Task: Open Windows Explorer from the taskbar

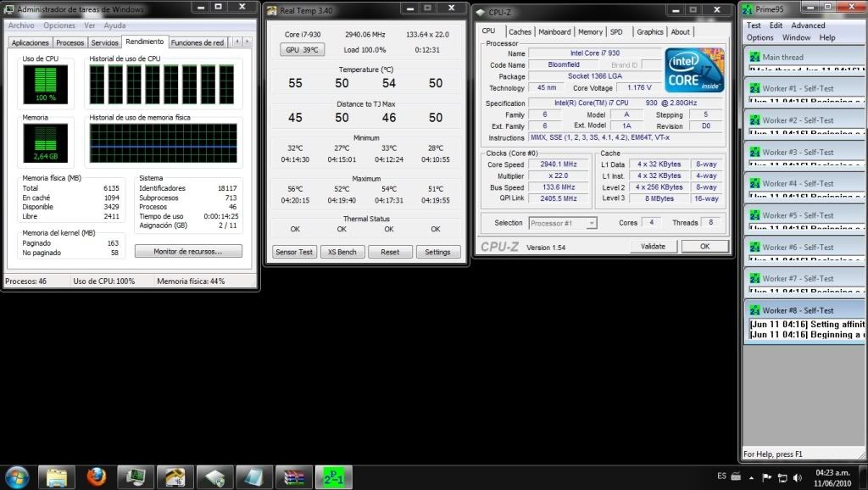Action: click(56, 477)
